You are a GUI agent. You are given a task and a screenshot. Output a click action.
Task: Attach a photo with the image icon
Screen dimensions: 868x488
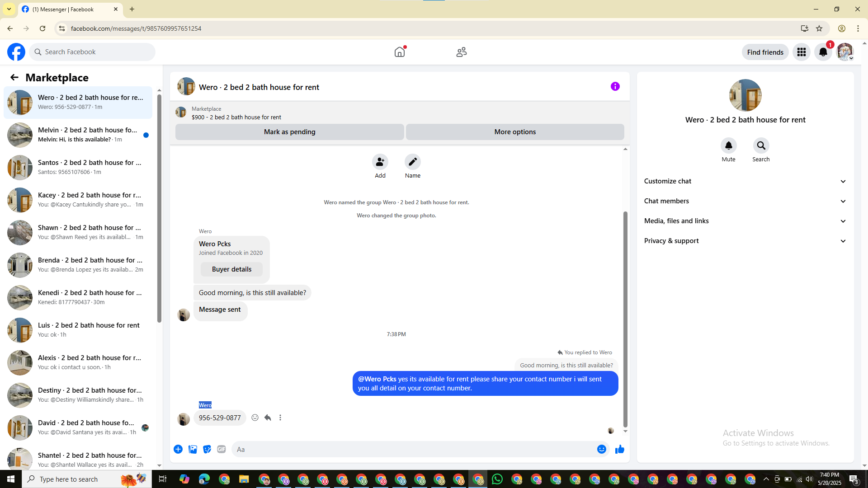click(193, 449)
